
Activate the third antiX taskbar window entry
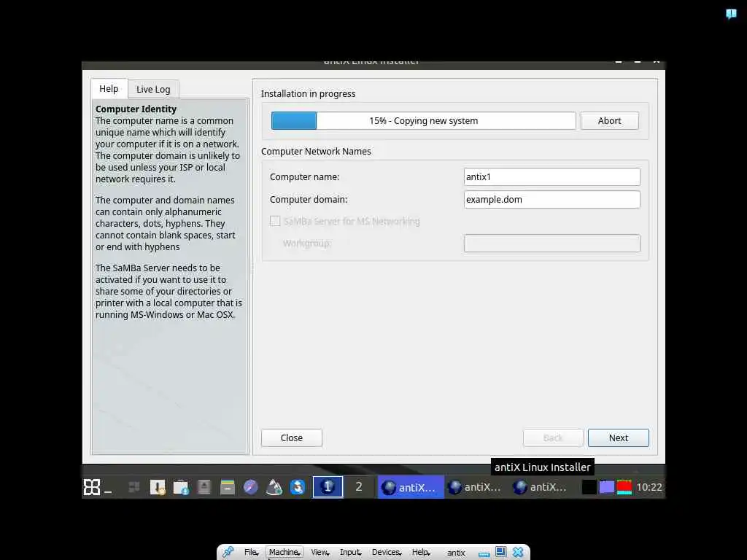click(542, 487)
